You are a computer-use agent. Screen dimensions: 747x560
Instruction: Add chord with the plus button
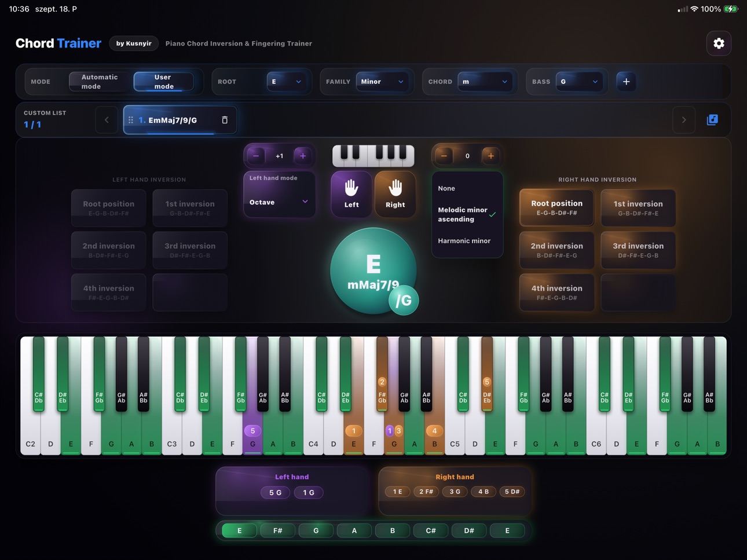pyautogui.click(x=626, y=82)
